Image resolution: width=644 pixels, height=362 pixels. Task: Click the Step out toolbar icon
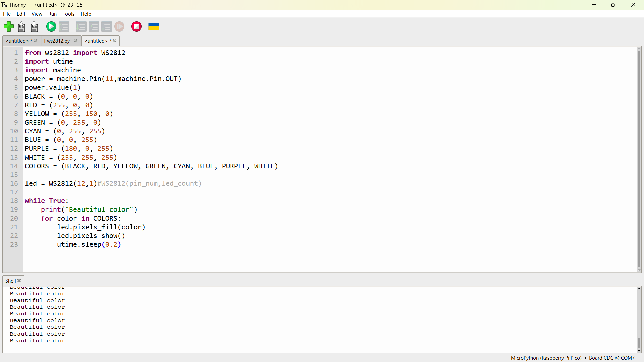107,26
